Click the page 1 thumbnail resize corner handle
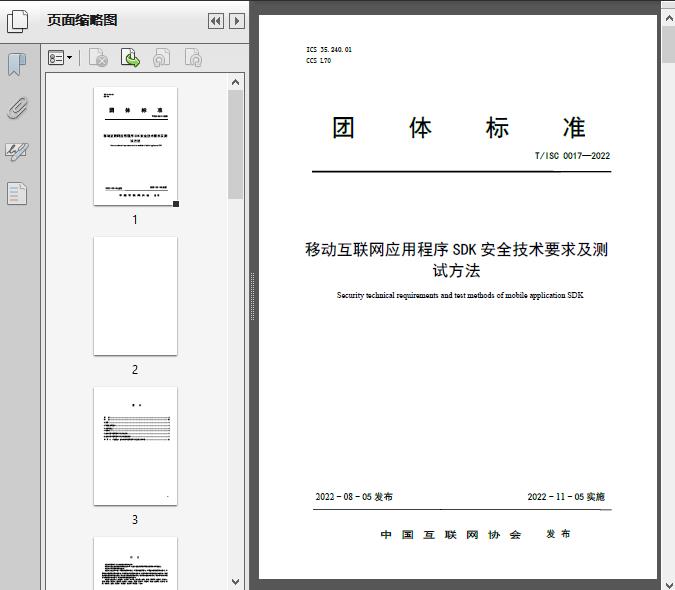The height and width of the screenshot is (590, 675). click(x=176, y=204)
